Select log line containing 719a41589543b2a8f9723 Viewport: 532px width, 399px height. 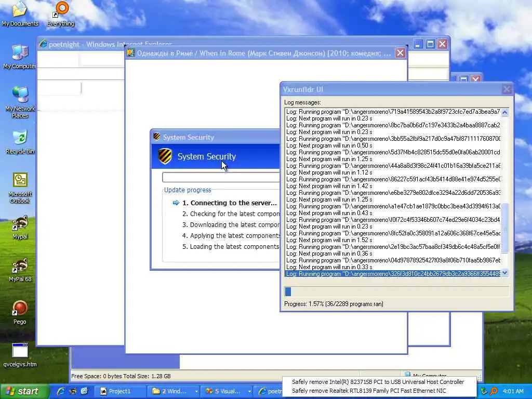(x=393, y=112)
